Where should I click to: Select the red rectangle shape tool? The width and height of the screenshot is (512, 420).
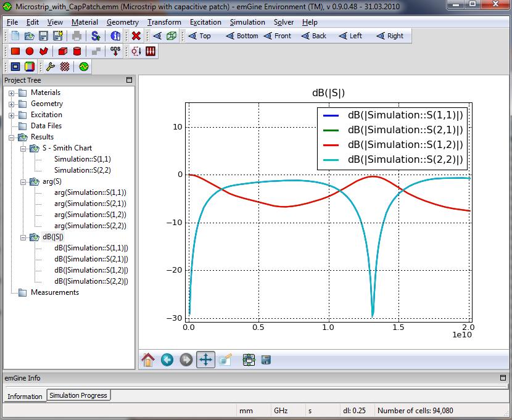(15, 52)
